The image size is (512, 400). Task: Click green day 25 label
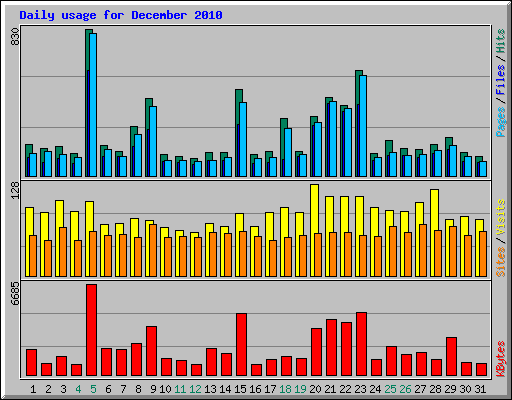tap(390, 389)
